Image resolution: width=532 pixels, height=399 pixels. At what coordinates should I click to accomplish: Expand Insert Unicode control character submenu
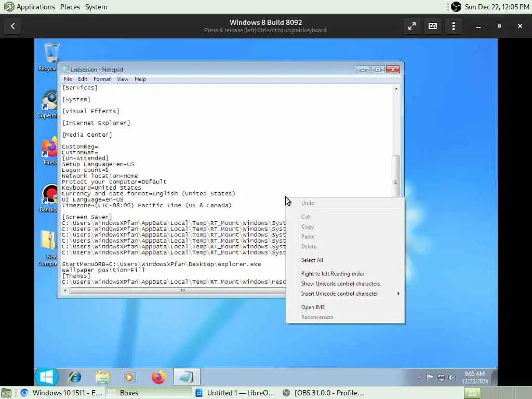click(x=345, y=294)
